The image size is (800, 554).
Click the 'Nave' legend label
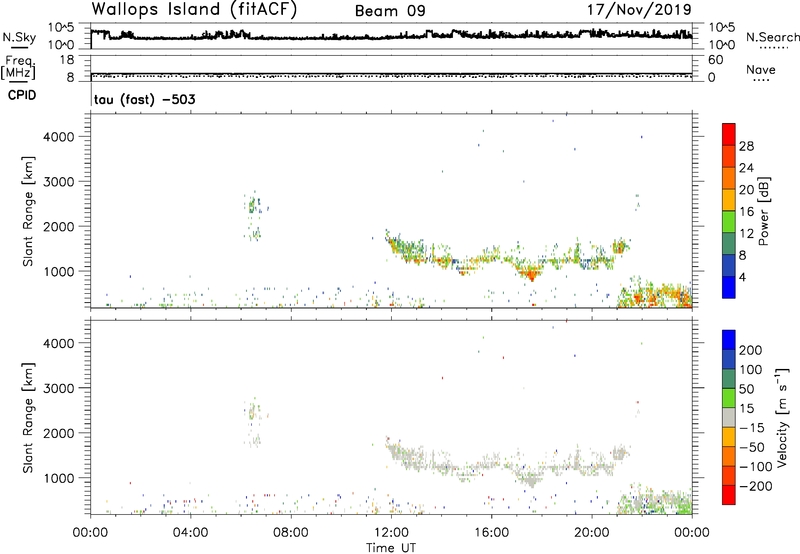(x=761, y=70)
